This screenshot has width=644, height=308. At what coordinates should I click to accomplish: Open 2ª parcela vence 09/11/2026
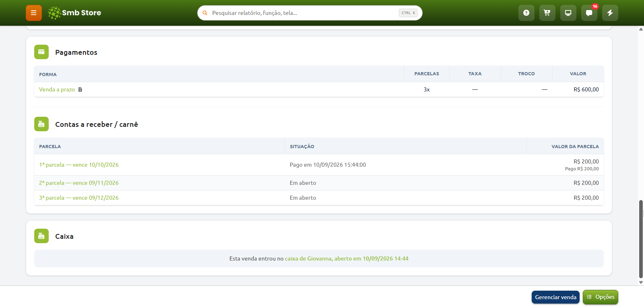(x=79, y=183)
